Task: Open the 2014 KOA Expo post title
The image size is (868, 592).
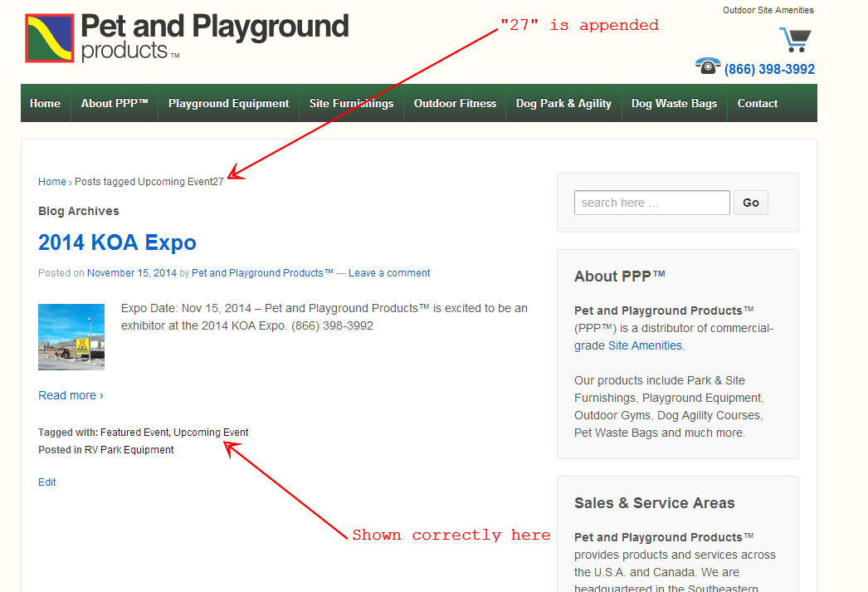Action: [117, 242]
